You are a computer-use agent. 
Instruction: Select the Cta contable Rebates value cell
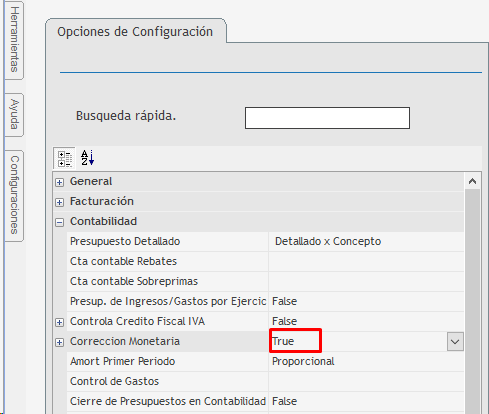pyautogui.click(x=366, y=261)
